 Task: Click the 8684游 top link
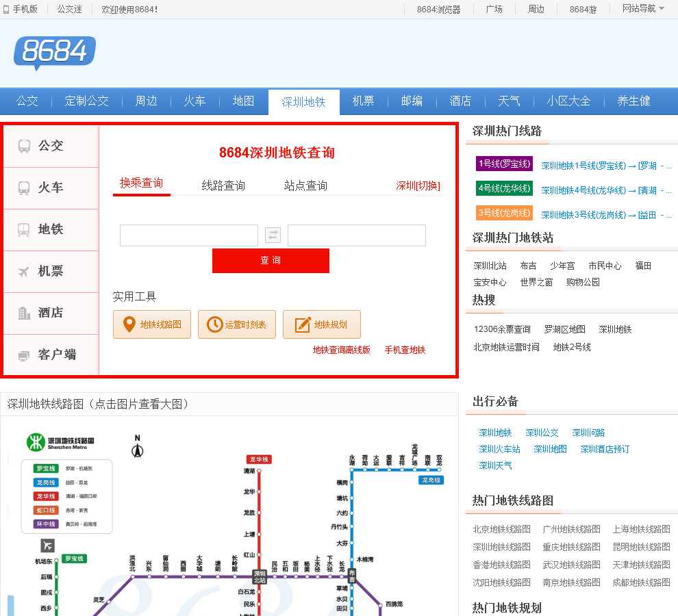[x=583, y=10]
